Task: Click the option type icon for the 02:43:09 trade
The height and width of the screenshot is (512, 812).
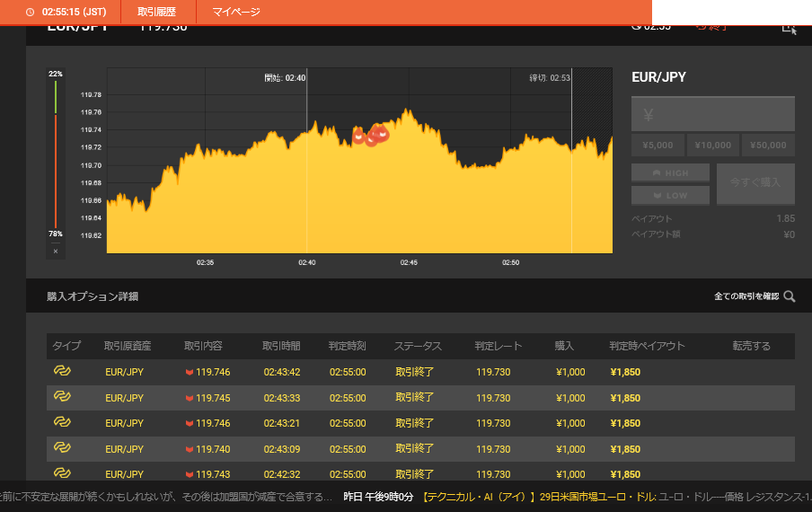Action: point(63,447)
